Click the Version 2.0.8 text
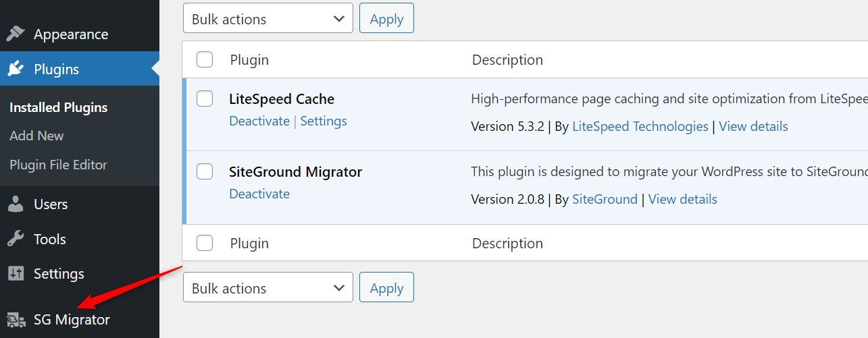This screenshot has height=338, width=868. tap(507, 199)
